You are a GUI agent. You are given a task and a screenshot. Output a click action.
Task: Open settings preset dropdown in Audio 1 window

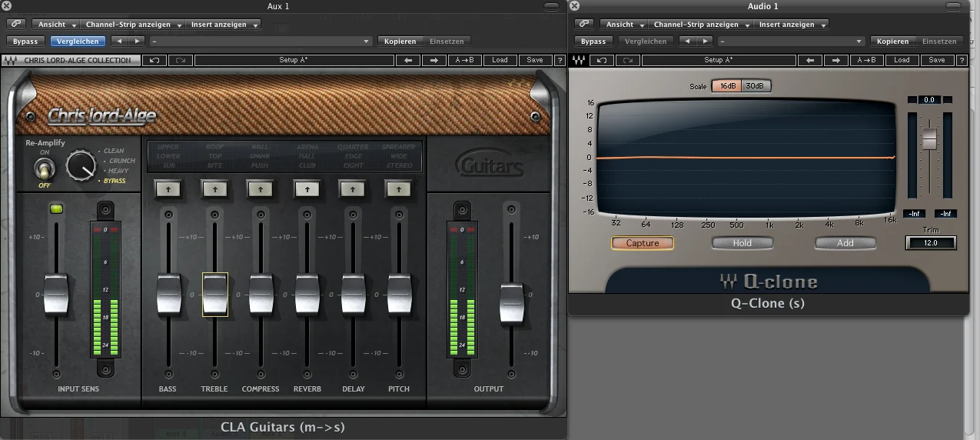(792, 42)
